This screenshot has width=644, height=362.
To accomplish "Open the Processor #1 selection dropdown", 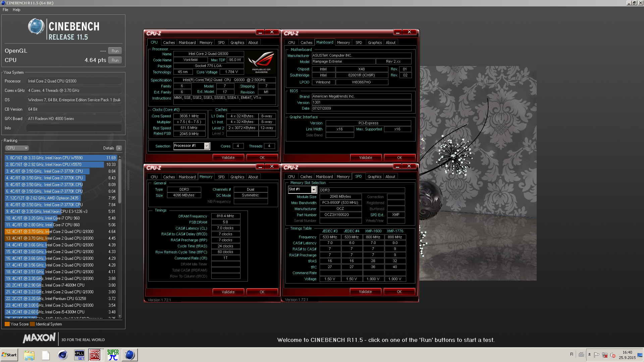I will pyautogui.click(x=207, y=146).
